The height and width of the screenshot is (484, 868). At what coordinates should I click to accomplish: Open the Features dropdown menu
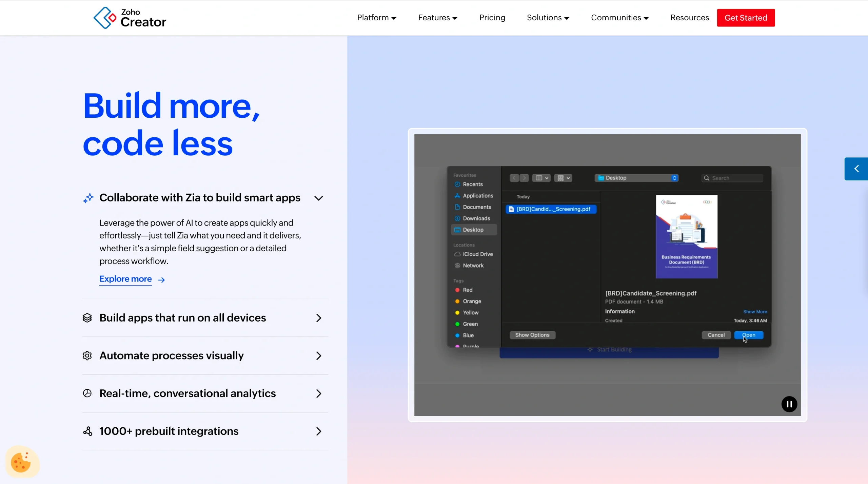[437, 18]
